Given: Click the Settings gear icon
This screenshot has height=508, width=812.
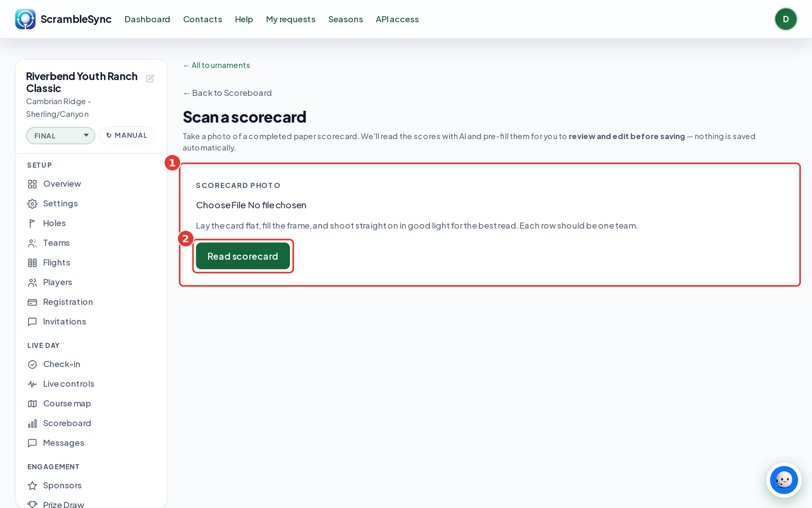Looking at the screenshot, I should [32, 204].
